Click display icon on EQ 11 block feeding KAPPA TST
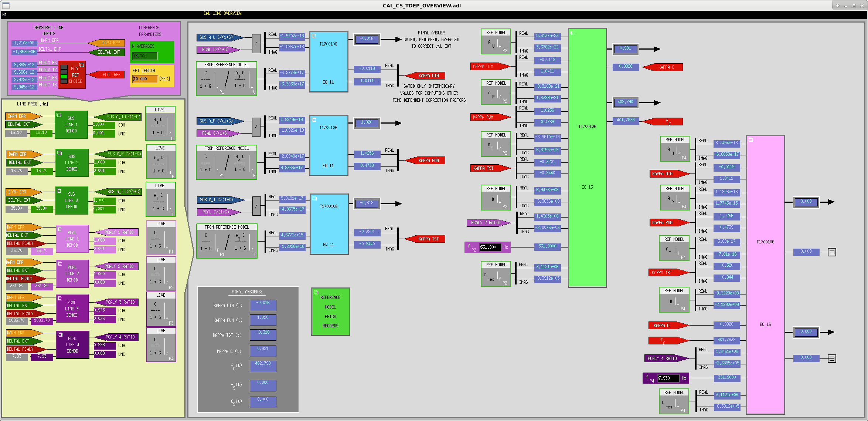The width and height of the screenshot is (868, 421). (x=314, y=198)
